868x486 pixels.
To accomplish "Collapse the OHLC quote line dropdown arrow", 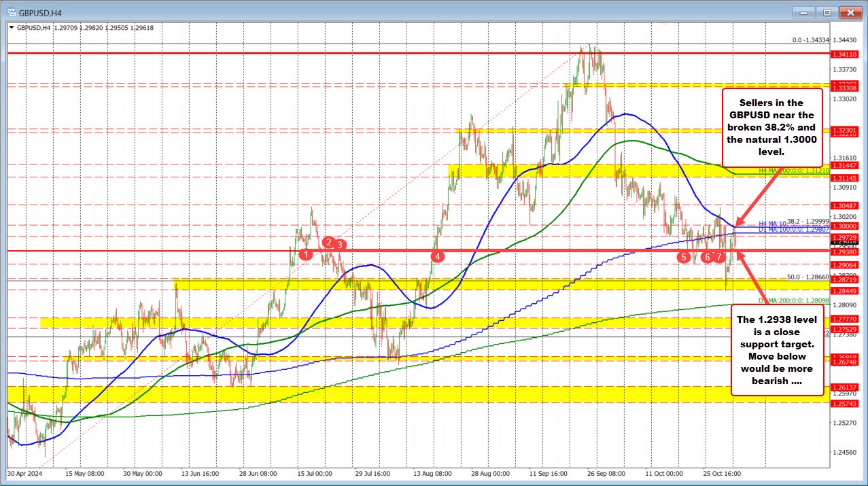I will [x=12, y=28].
